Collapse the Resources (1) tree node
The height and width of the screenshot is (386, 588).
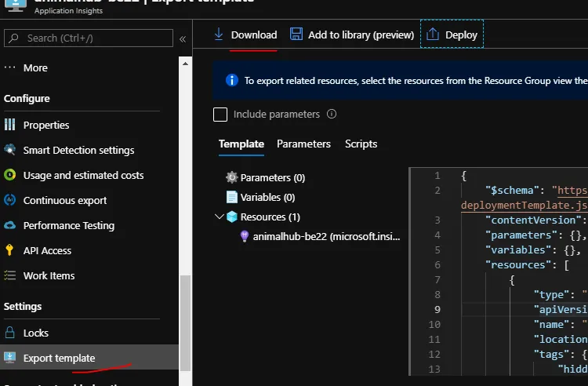tap(220, 217)
